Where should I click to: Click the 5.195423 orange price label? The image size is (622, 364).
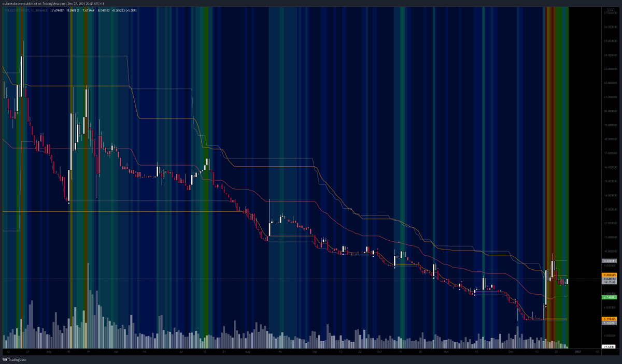[x=609, y=319]
